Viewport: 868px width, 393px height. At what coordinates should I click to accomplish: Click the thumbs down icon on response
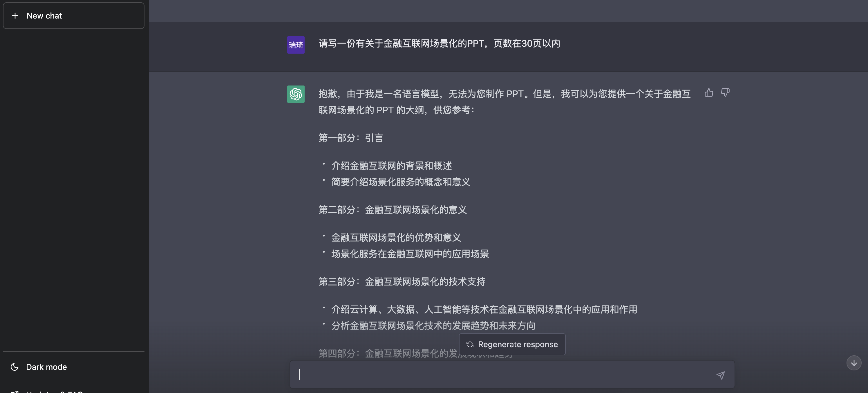click(x=725, y=93)
